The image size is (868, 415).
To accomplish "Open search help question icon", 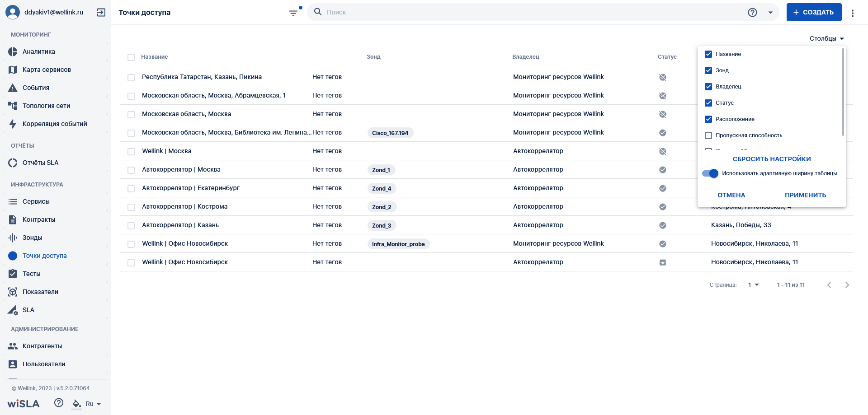I will pos(752,13).
